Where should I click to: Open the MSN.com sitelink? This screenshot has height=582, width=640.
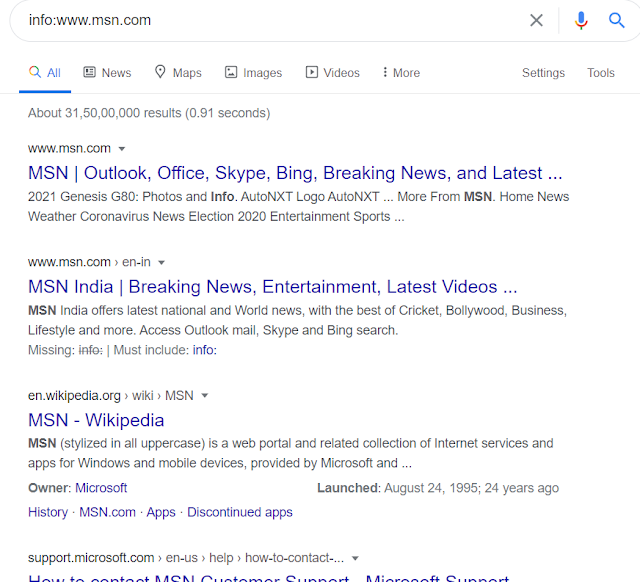[x=107, y=512]
